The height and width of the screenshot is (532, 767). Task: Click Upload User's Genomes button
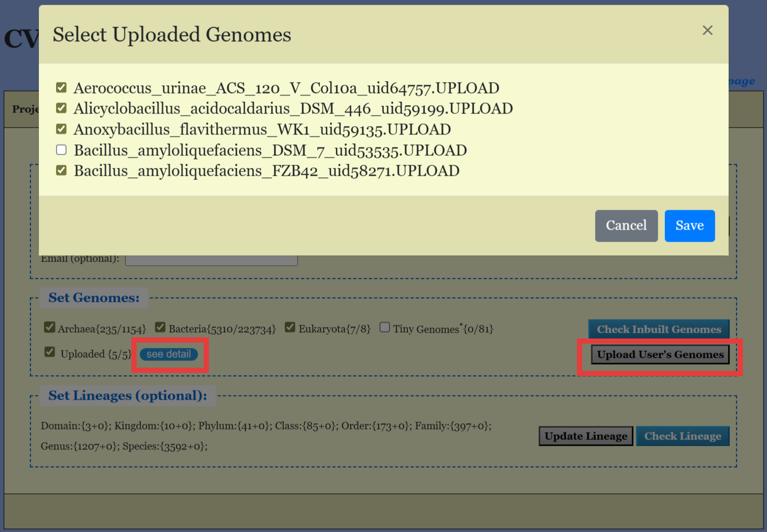660,355
